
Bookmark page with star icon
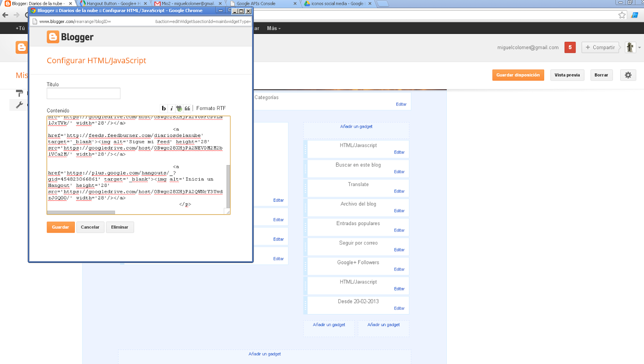(622, 15)
